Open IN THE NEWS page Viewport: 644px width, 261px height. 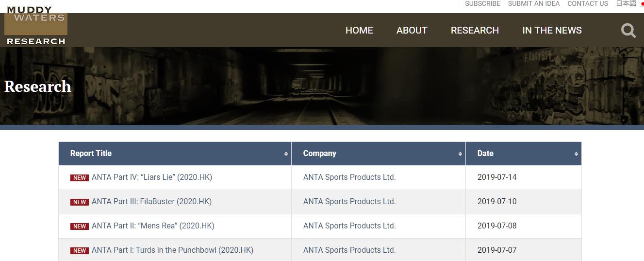tap(552, 30)
